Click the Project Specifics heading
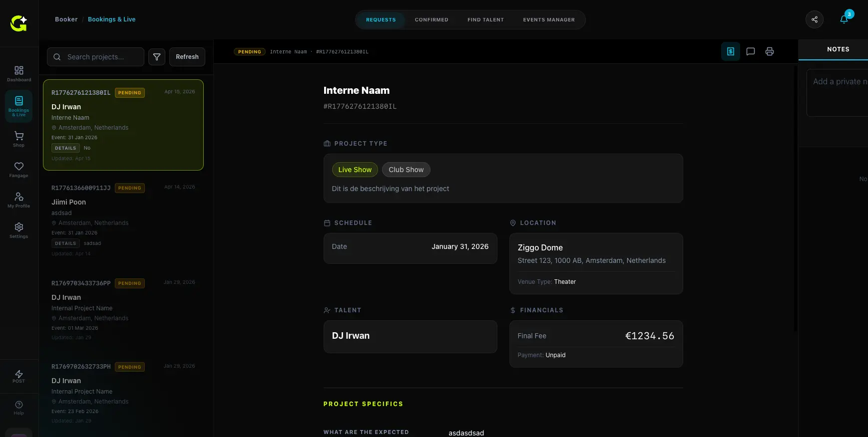The image size is (868, 437). pyautogui.click(x=363, y=404)
